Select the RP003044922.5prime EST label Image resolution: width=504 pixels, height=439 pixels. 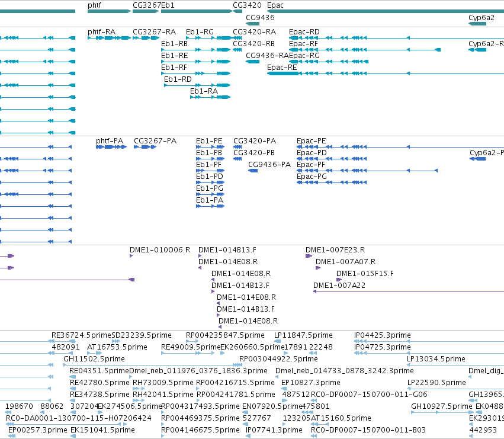278,359
